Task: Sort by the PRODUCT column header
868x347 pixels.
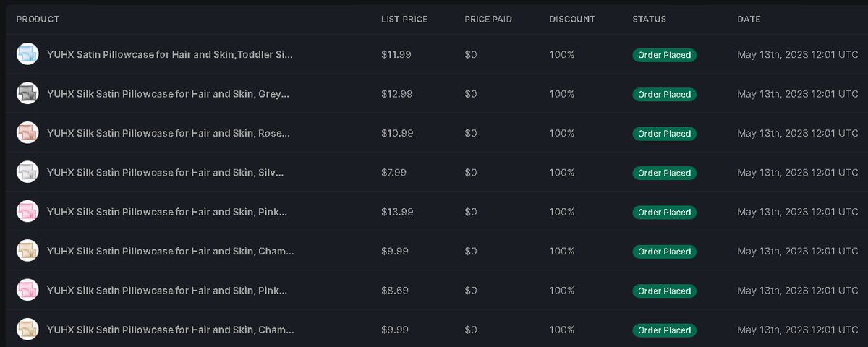Action: [38, 19]
